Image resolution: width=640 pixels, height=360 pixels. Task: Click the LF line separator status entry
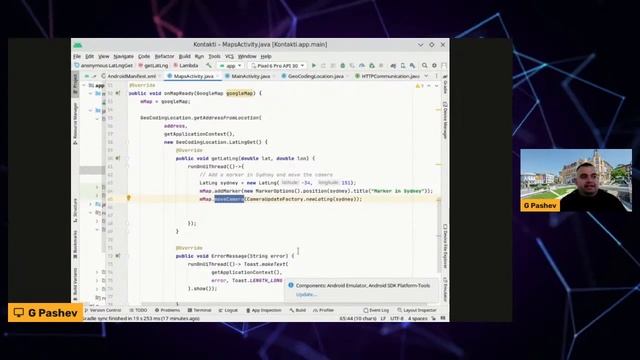pos(383,318)
